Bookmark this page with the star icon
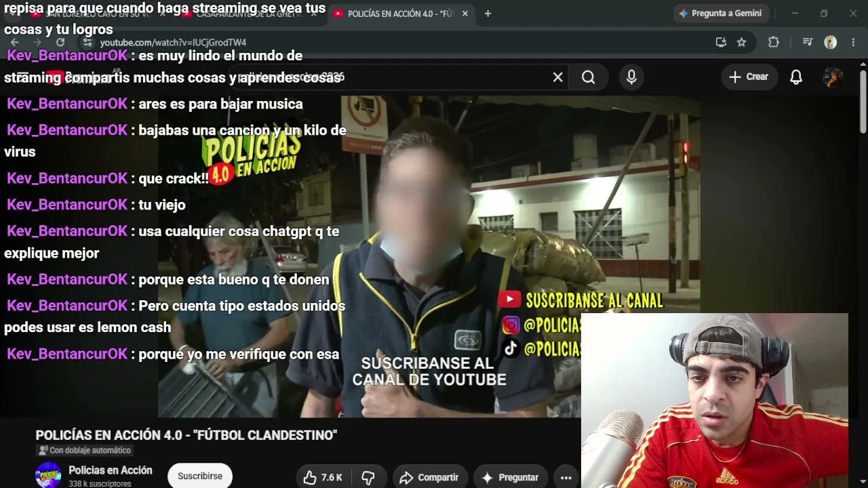868x488 pixels. pos(742,42)
